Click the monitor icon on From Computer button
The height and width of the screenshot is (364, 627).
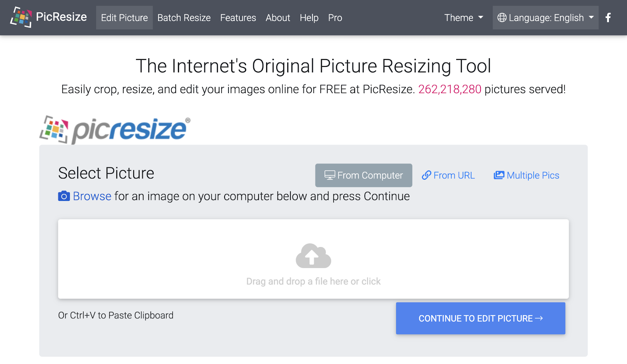329,175
